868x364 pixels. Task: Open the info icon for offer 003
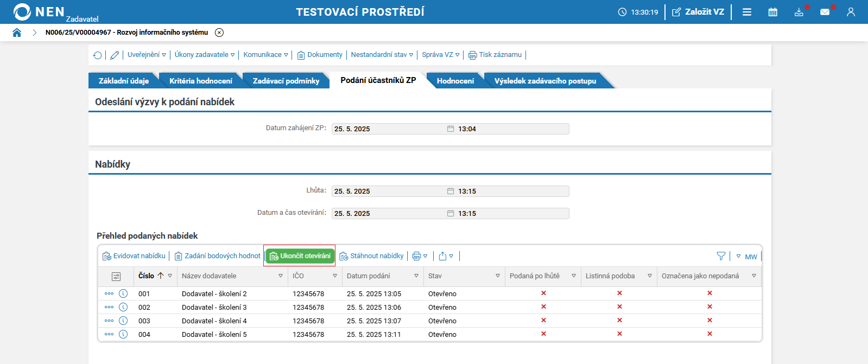(x=123, y=321)
